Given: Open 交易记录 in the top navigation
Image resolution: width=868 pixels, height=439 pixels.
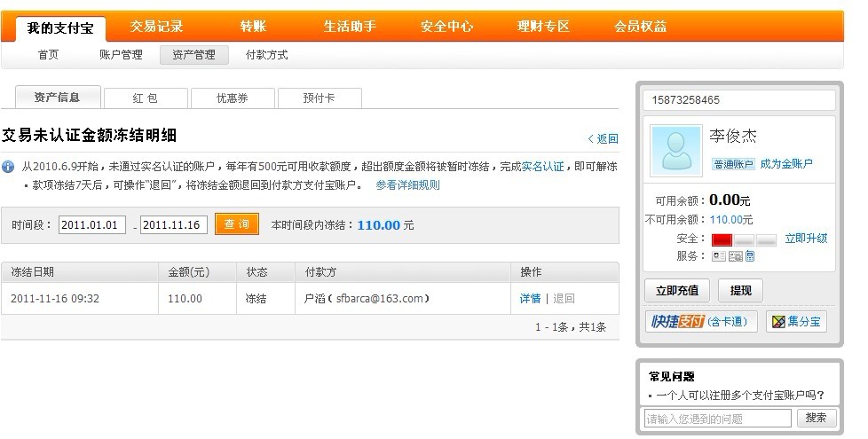Looking at the screenshot, I should [156, 26].
